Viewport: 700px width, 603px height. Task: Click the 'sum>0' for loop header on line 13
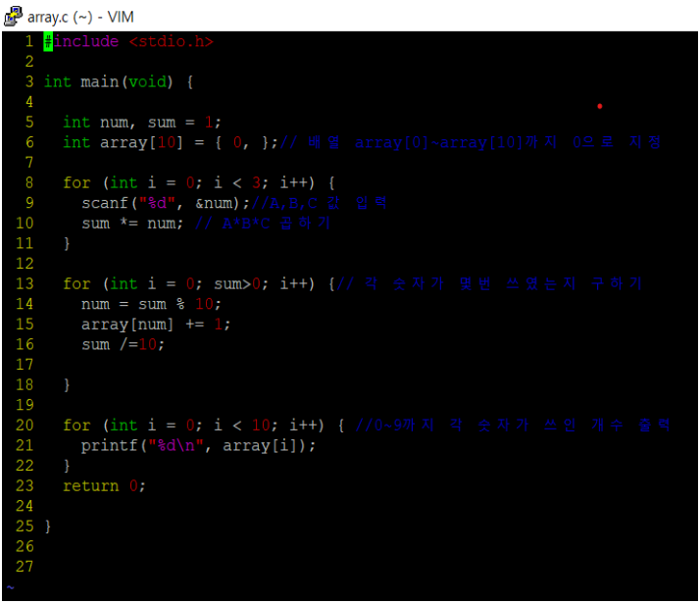click(199, 284)
